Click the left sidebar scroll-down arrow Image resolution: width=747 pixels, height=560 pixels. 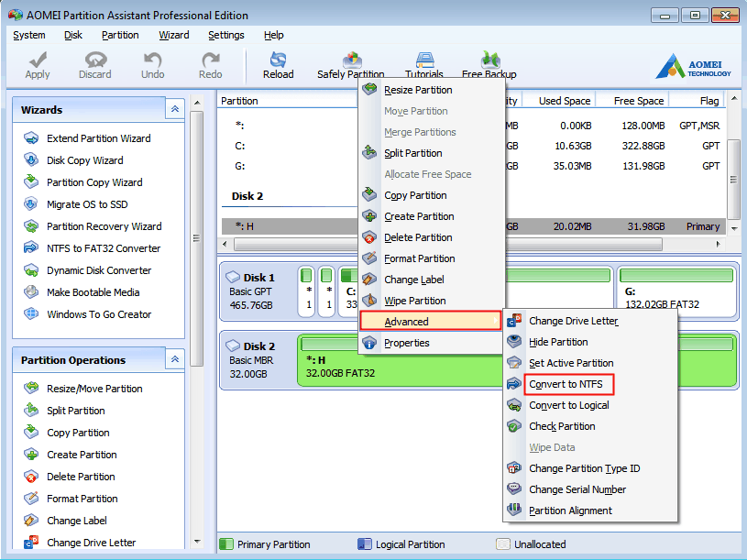click(197, 542)
